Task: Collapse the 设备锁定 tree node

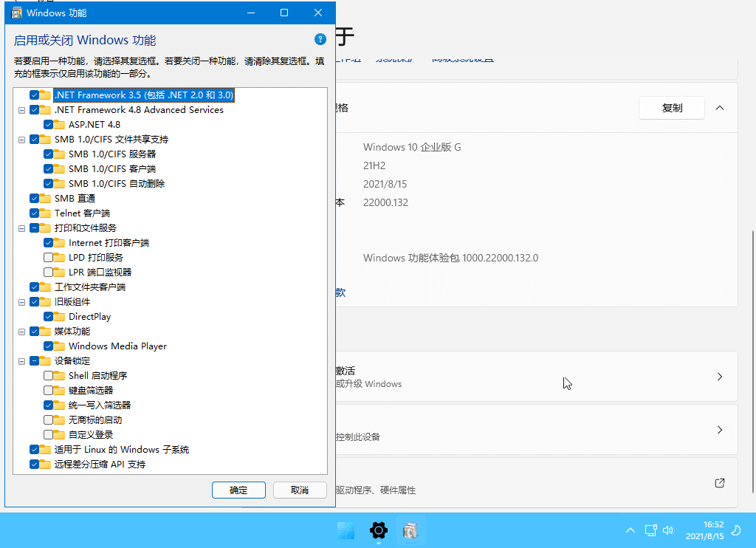Action: (x=21, y=360)
